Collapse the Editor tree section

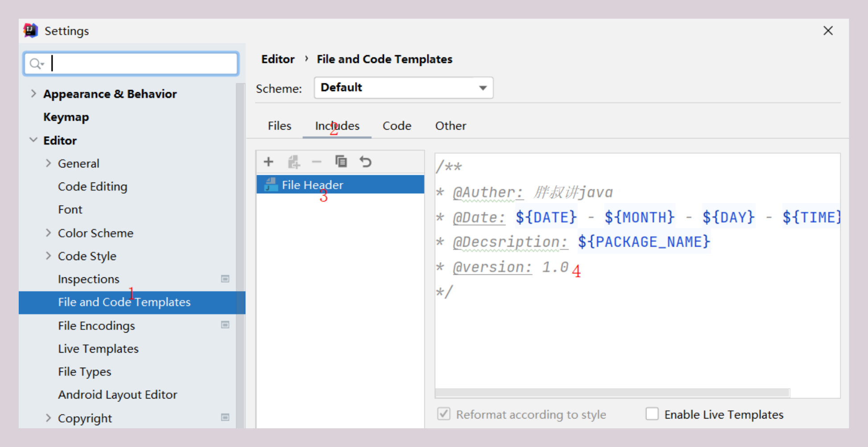coord(33,140)
